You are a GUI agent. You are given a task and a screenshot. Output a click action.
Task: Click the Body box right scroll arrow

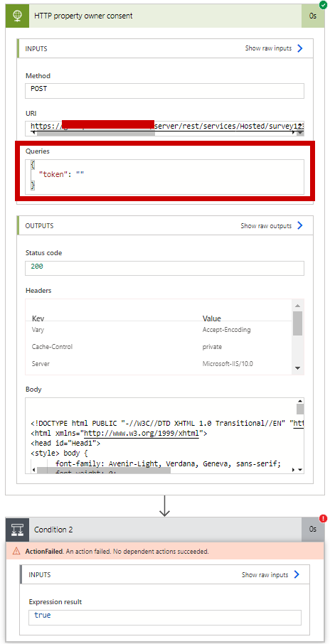[293, 470]
